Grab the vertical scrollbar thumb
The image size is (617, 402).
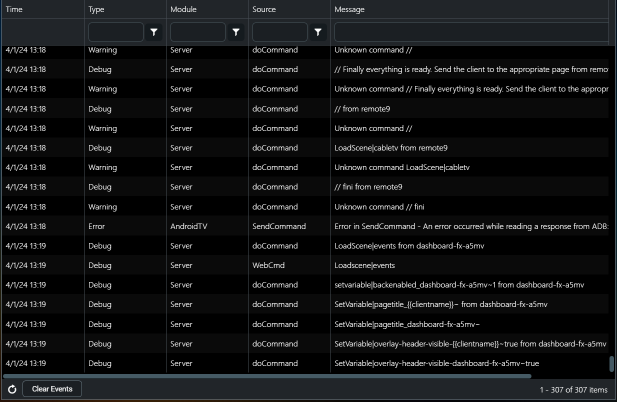point(611,364)
